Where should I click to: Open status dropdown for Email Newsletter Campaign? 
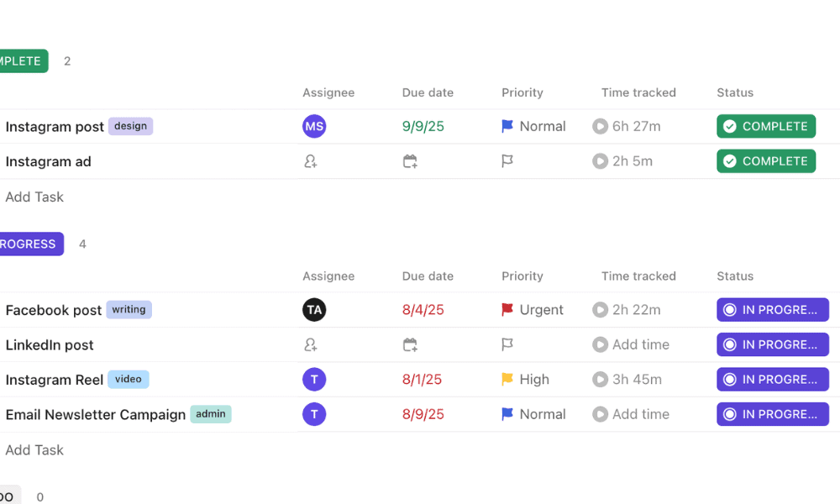pyautogui.click(x=772, y=414)
